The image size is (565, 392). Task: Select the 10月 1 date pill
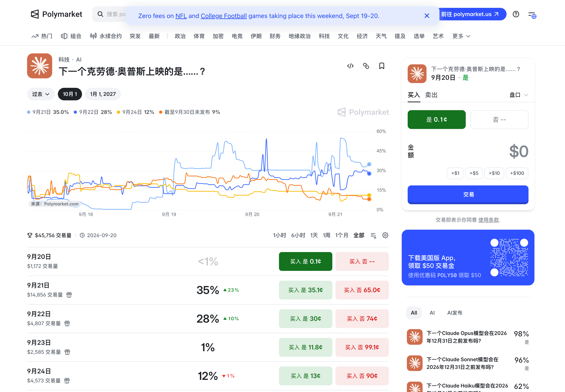(x=70, y=94)
